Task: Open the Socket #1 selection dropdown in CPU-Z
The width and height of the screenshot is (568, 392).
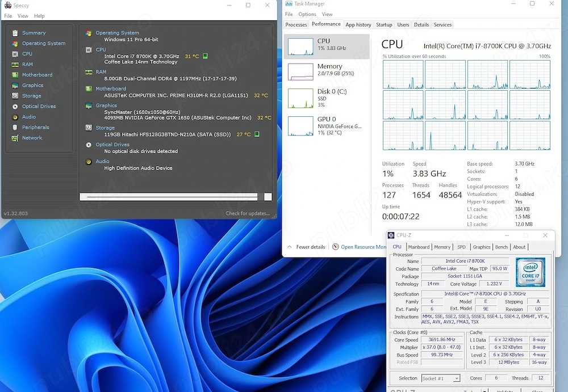Action: click(441, 378)
